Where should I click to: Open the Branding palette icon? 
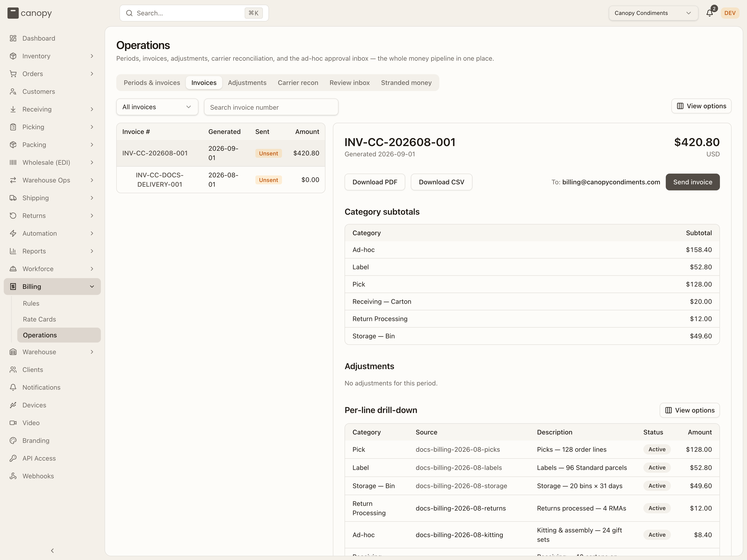13,441
